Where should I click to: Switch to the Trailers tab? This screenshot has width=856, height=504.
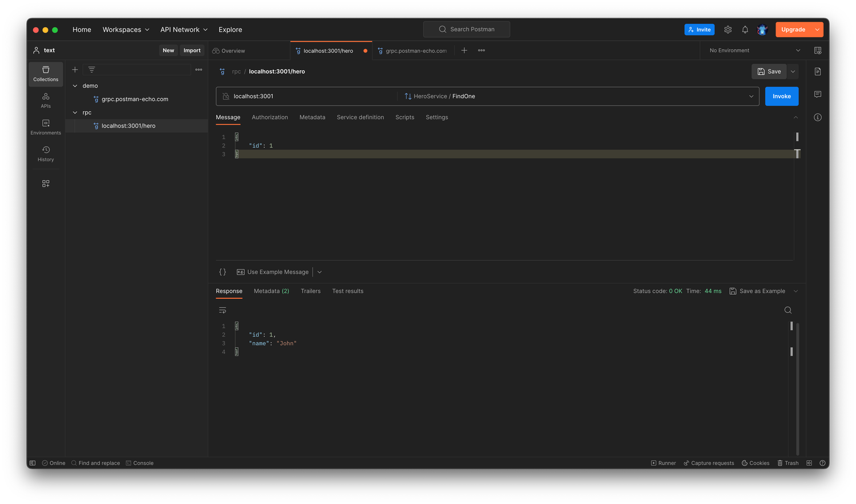click(310, 291)
